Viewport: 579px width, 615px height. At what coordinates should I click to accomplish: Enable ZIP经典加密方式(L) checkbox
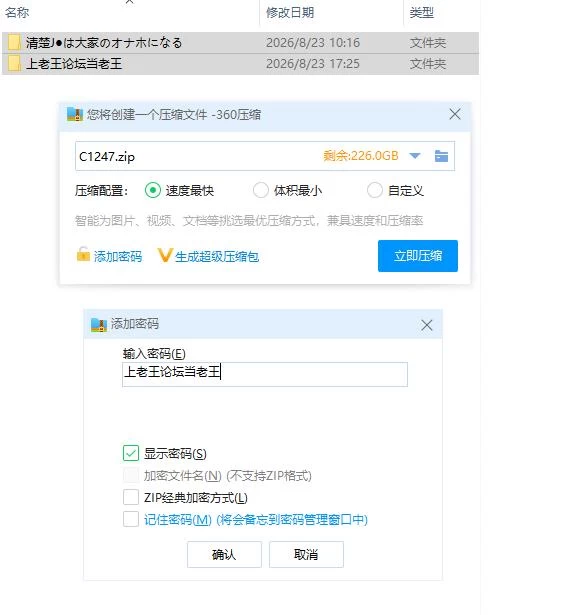point(131,497)
